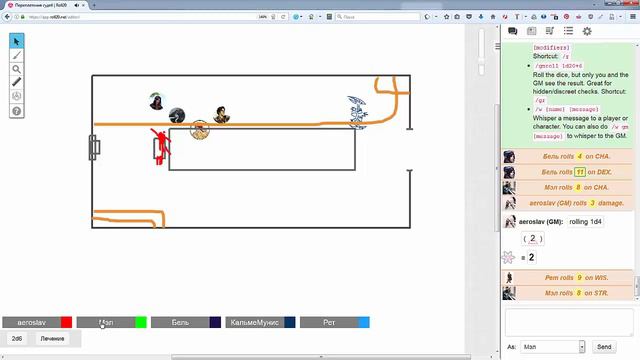Click the canvas horizontal scrollbar

click(321, 357)
